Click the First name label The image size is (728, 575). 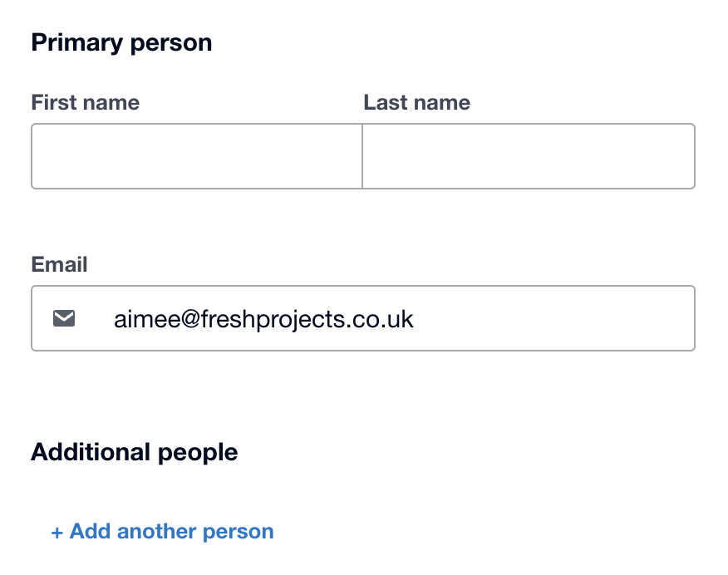coord(86,103)
